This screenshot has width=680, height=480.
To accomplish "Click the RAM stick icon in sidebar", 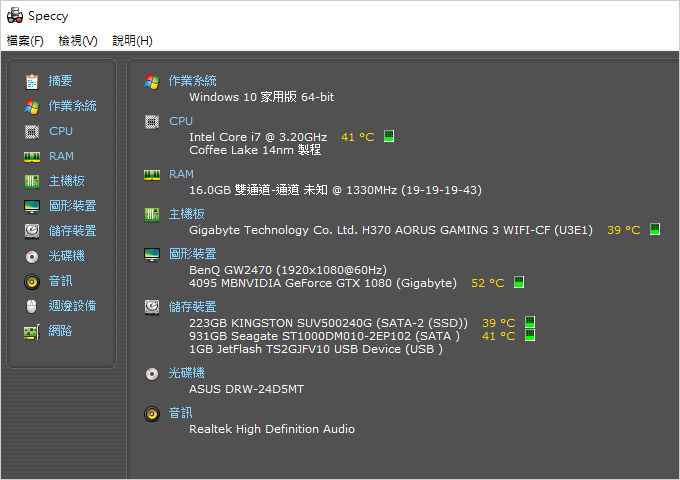I will click(32, 157).
